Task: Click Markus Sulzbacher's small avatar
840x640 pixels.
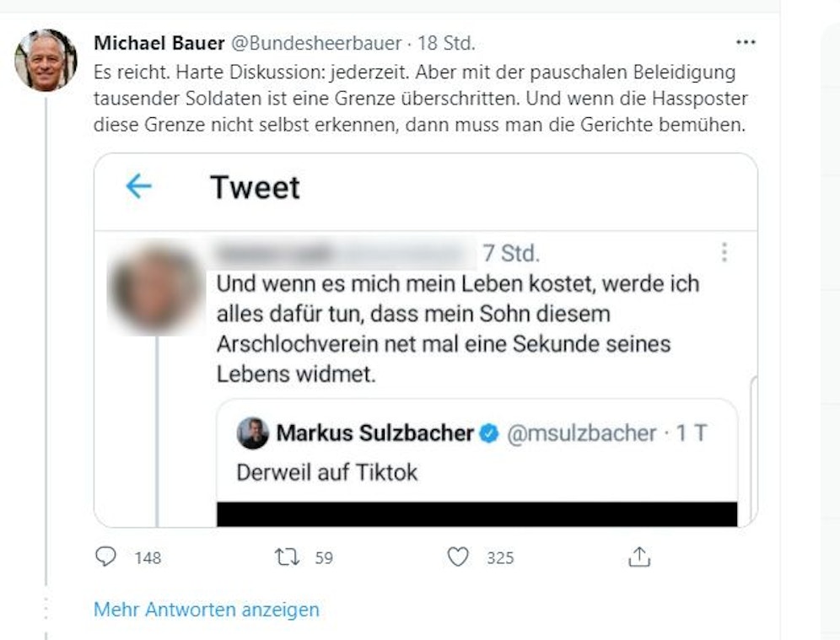Action: pyautogui.click(x=252, y=433)
